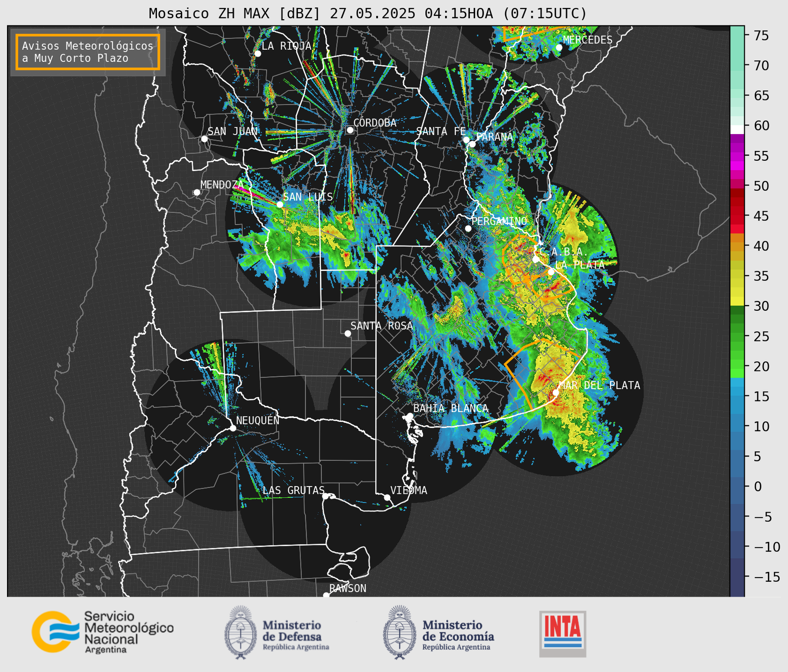This screenshot has height=672, width=788.
Task: Click the Paraná city marker dot
Action: pos(472,144)
